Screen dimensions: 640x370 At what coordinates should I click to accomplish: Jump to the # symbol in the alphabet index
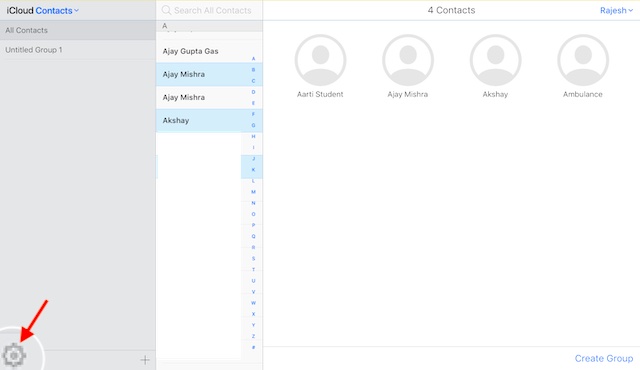coord(253,347)
